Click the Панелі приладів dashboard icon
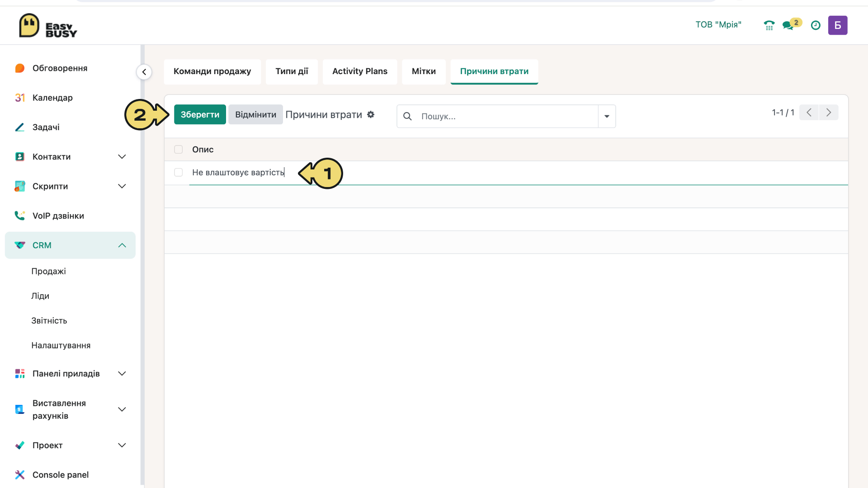This screenshot has height=488, width=868. click(20, 374)
